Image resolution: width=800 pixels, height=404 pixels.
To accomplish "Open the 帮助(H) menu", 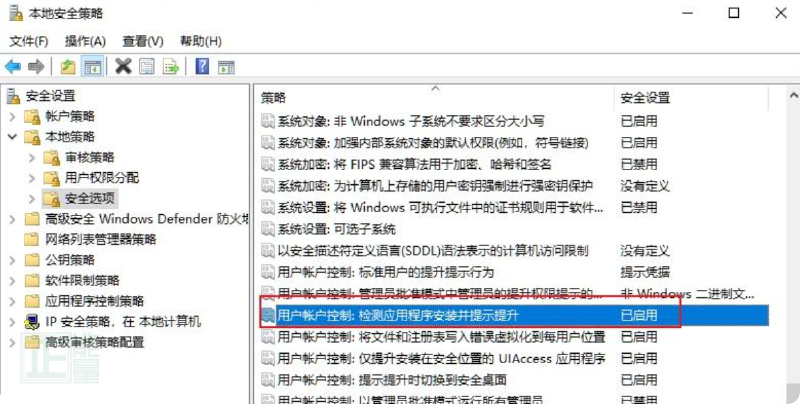I will click(201, 41).
